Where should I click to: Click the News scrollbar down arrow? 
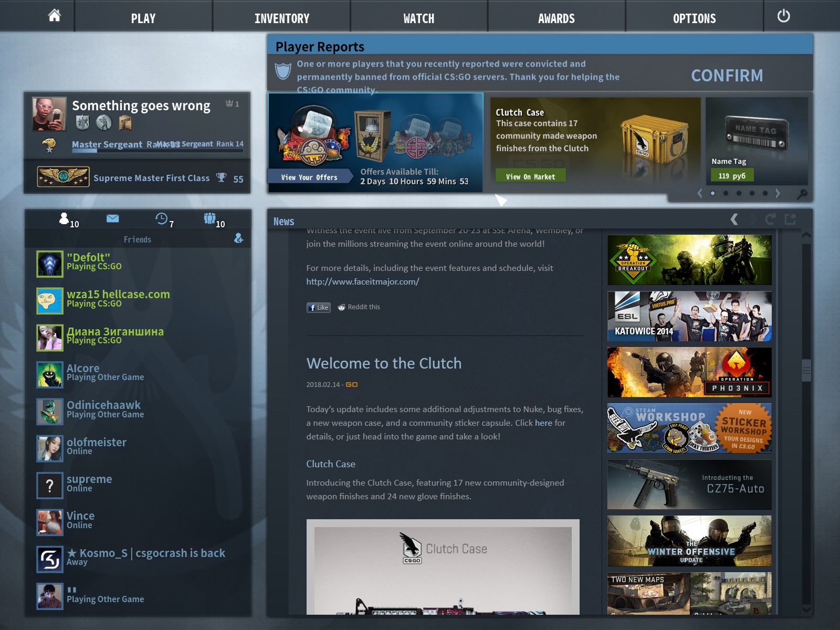[806, 609]
